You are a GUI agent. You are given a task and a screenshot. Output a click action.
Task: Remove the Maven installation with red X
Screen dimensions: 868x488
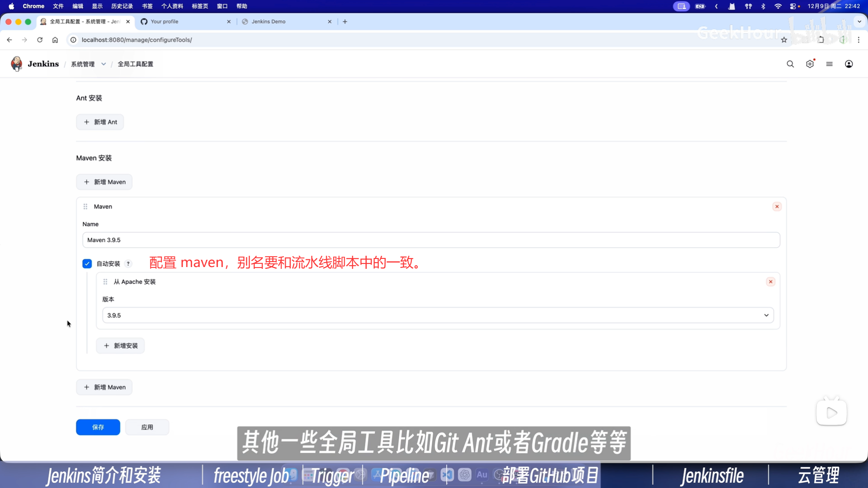[777, 206]
